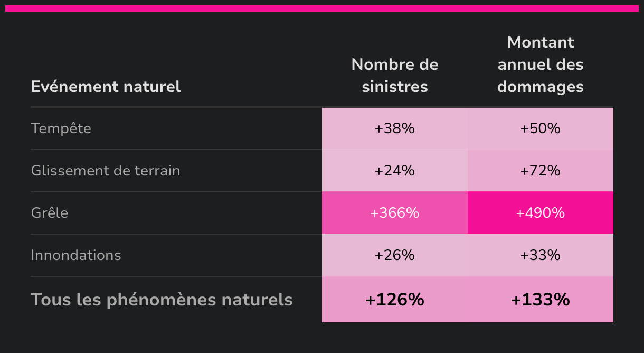Click the pink bar above the table
The image size is (644, 353).
(322, 8)
